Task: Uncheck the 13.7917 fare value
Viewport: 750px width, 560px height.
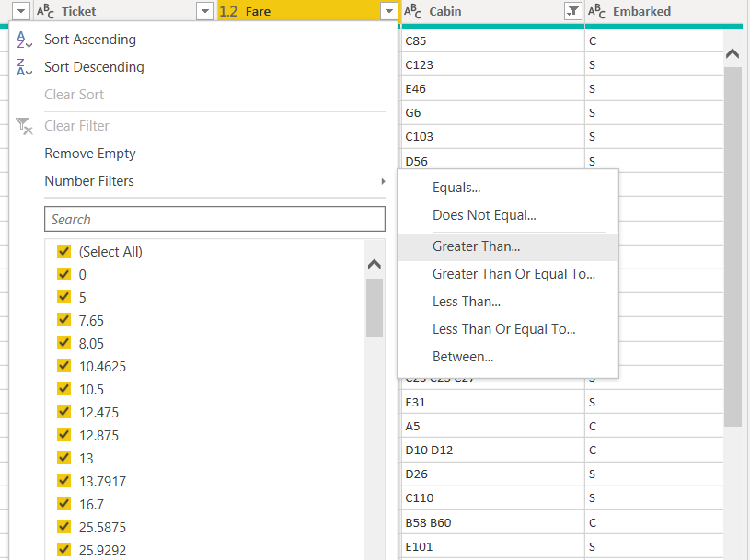Action: tap(64, 481)
